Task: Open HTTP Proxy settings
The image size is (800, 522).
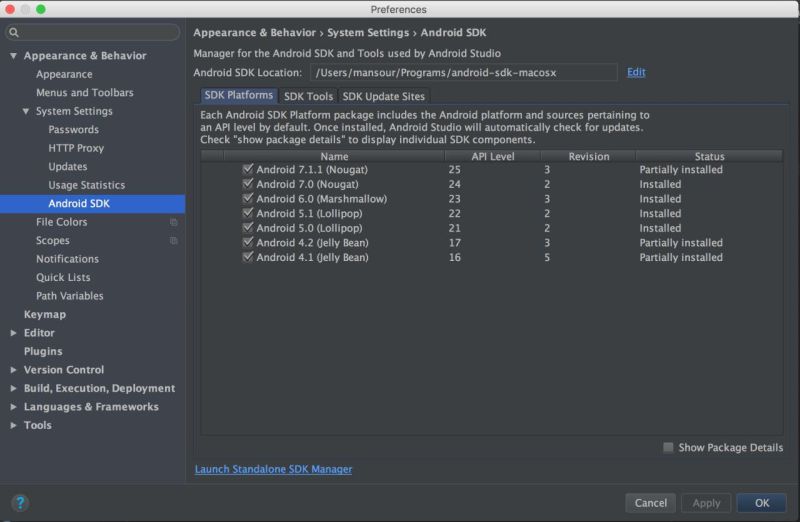Action: pyautogui.click(x=76, y=148)
